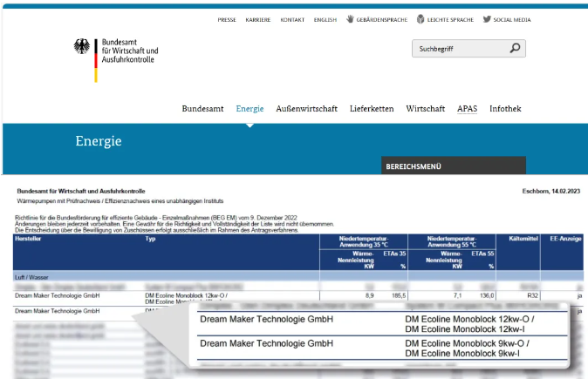Click the Leichte Sprache icon
588x379 pixels.
coord(420,19)
